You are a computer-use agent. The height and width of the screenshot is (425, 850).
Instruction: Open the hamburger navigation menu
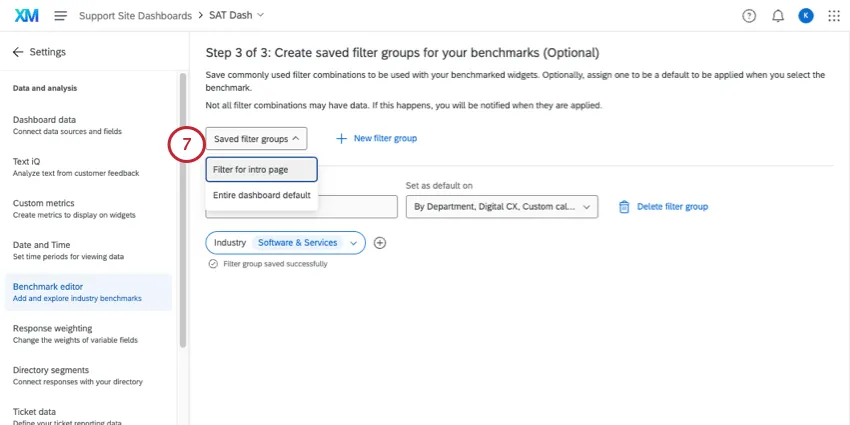tap(60, 16)
